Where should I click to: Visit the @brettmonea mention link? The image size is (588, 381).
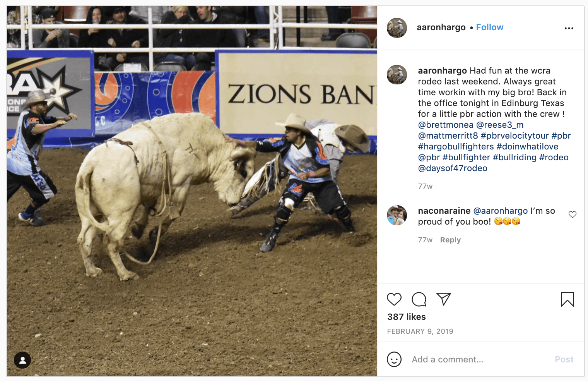click(x=446, y=125)
